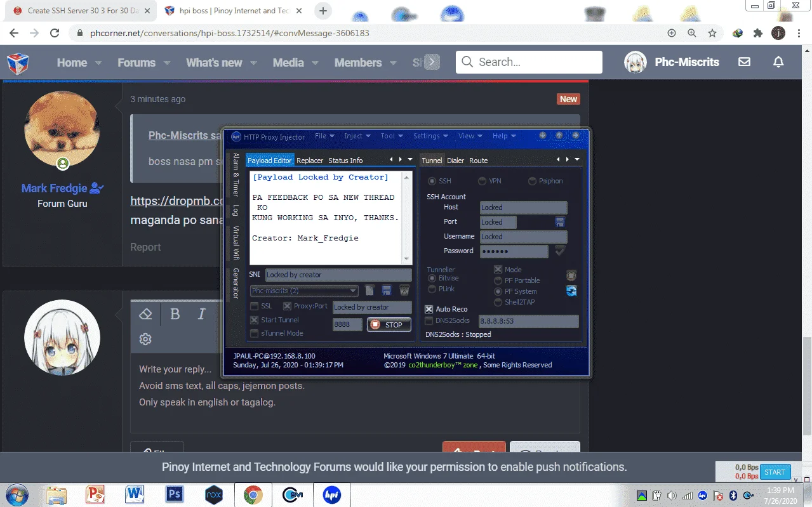Open the Help menu dropdown in injector
Image resolution: width=812 pixels, height=507 pixels.
click(x=504, y=136)
